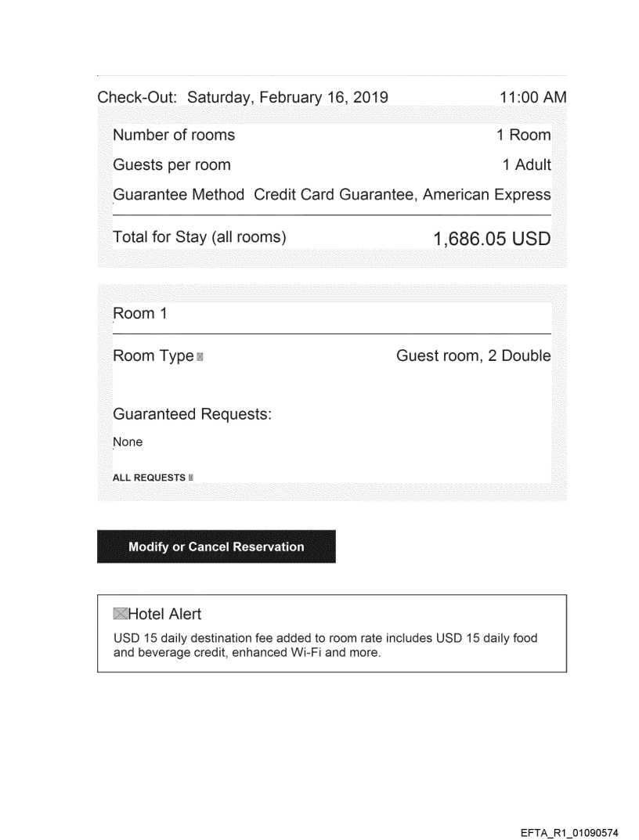The width and height of the screenshot is (639, 840).
Task: Click the Room 1 heading
Action: [x=134, y=314]
